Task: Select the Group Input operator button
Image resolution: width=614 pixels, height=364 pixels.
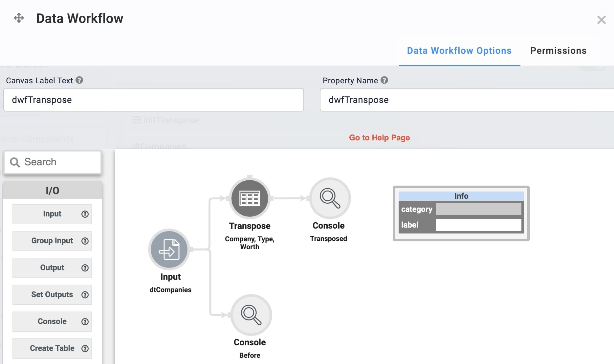Action: (x=52, y=241)
